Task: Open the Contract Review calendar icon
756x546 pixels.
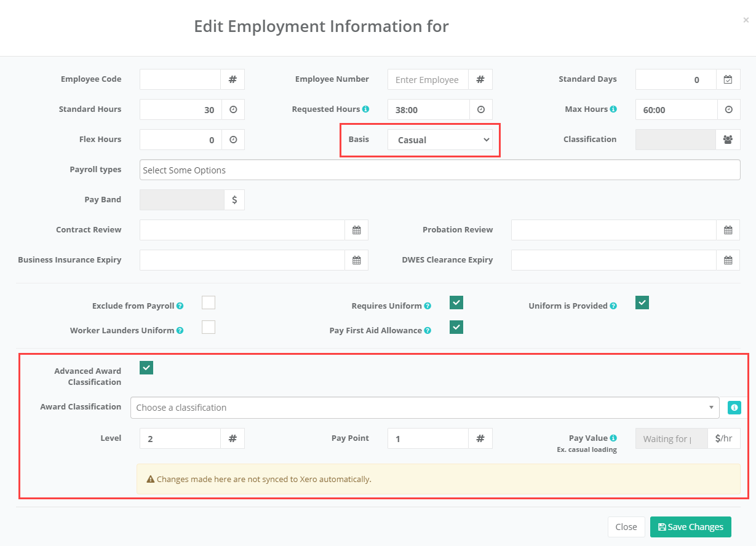Action: 356,230
